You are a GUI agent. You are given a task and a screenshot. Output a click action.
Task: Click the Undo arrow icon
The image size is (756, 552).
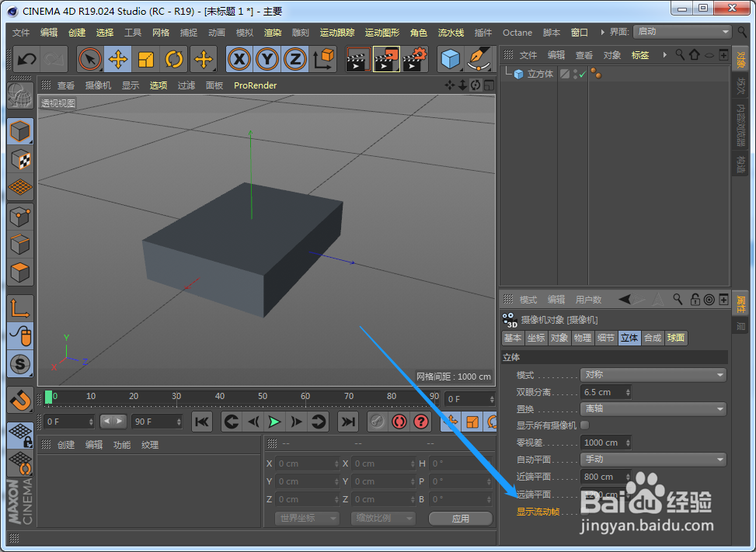click(x=26, y=60)
